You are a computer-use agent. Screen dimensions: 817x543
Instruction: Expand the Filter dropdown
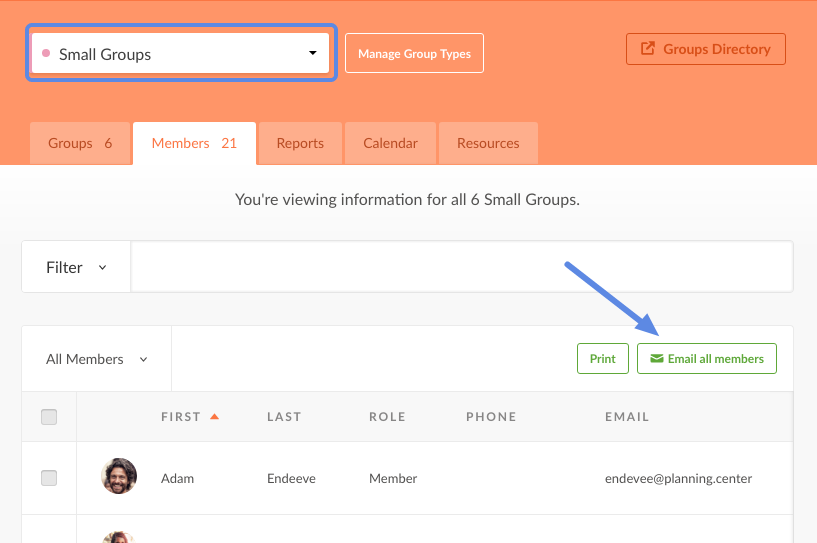click(x=76, y=267)
